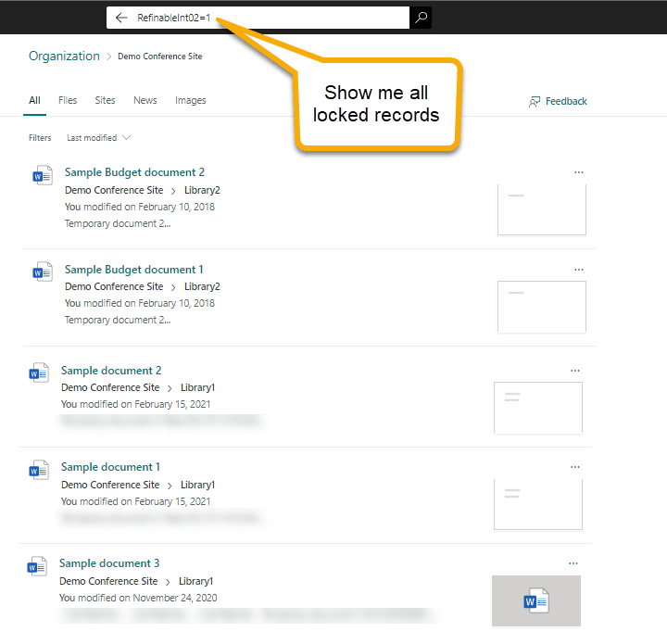Click preview thumbnail of Sample document 1
This screenshot has width=667, height=644.
[537, 504]
